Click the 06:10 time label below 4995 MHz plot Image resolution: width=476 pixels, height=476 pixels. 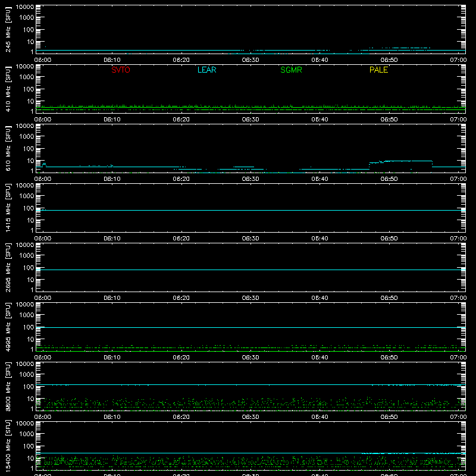tap(112, 358)
